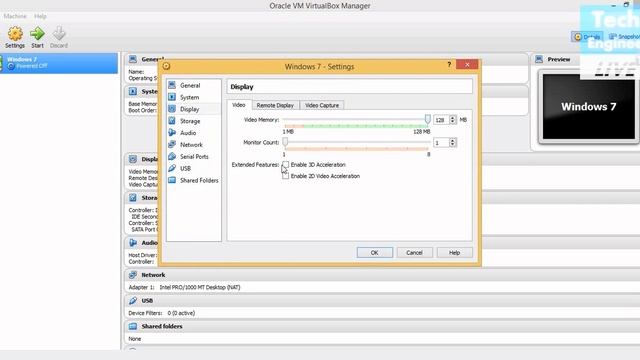The height and width of the screenshot is (360, 640).
Task: Click General section icon in details pane
Action: 133,59
